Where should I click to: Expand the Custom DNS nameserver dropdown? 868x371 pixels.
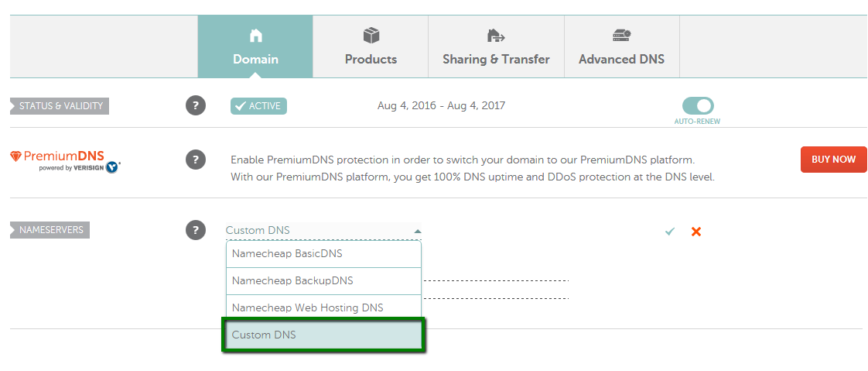click(323, 231)
